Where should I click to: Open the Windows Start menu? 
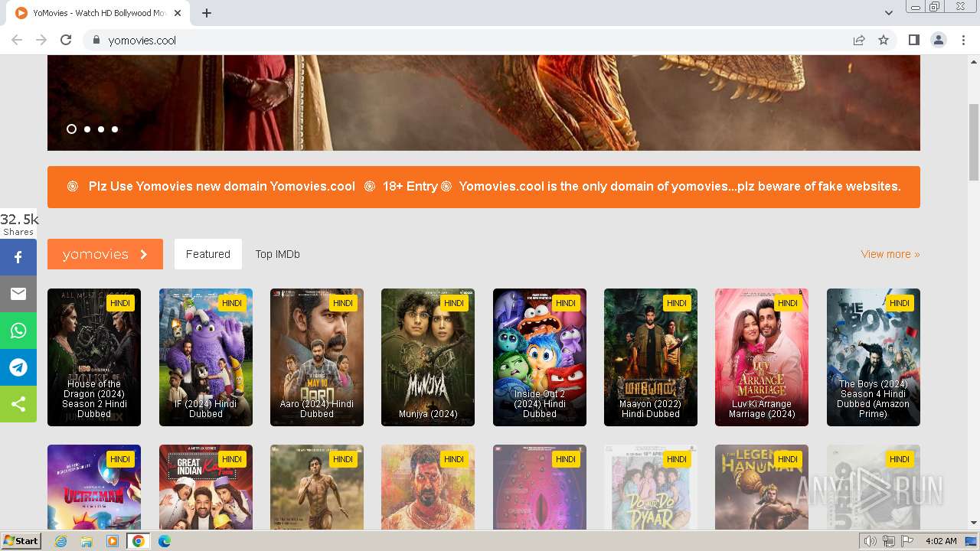pyautogui.click(x=21, y=541)
